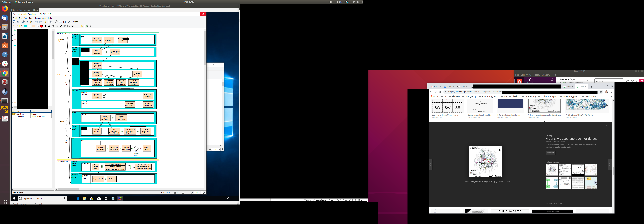Enable the Show grid checkbox
644x224 pixels.
coord(183,193)
